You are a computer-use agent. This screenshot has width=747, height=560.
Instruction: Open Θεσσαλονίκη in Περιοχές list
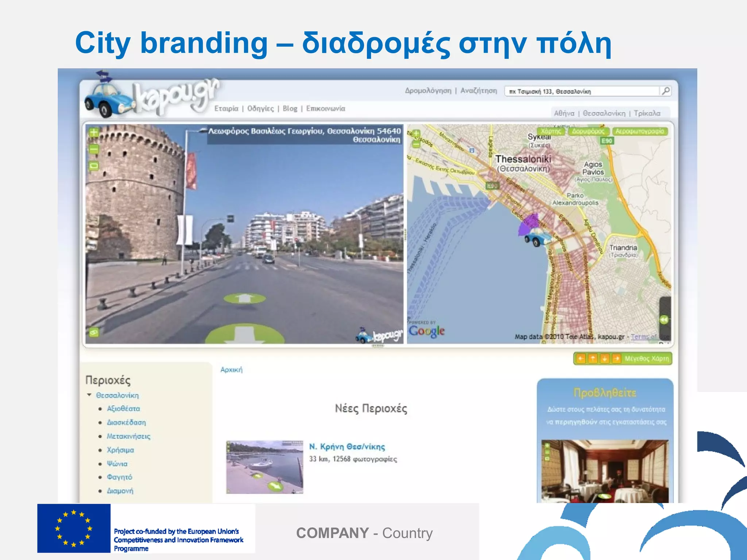(x=117, y=395)
